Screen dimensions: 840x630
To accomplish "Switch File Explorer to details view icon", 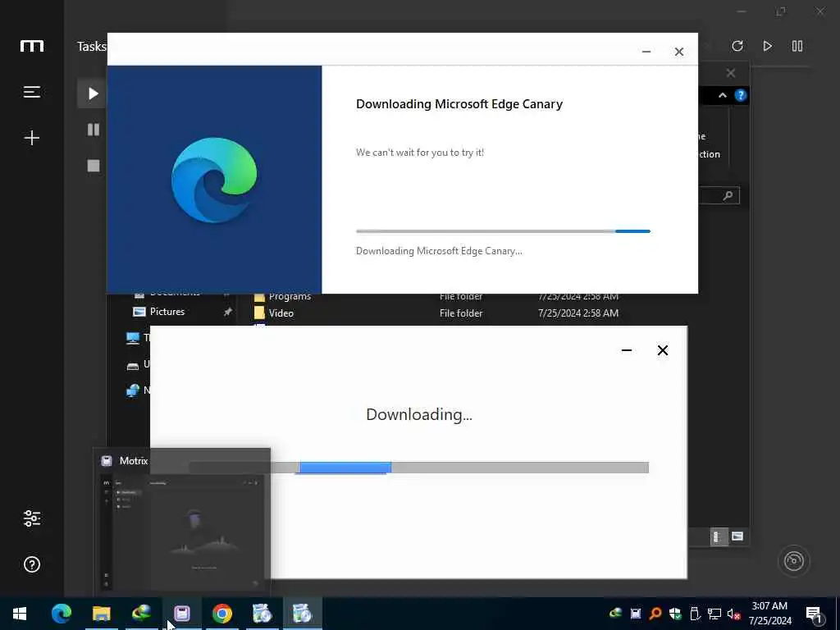I will (719, 536).
